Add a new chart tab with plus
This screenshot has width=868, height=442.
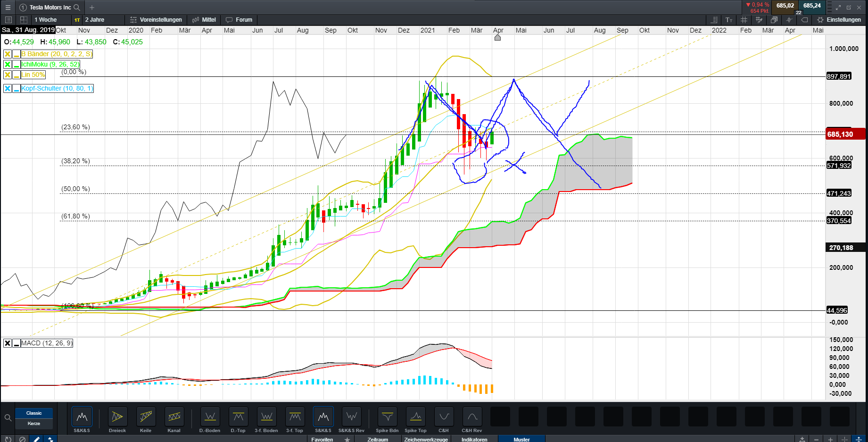[x=92, y=8]
